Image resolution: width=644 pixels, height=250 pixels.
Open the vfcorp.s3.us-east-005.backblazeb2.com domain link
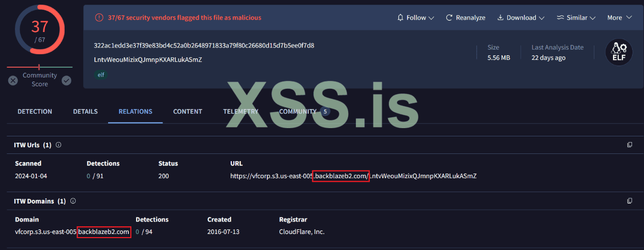pyautogui.click(x=72, y=232)
